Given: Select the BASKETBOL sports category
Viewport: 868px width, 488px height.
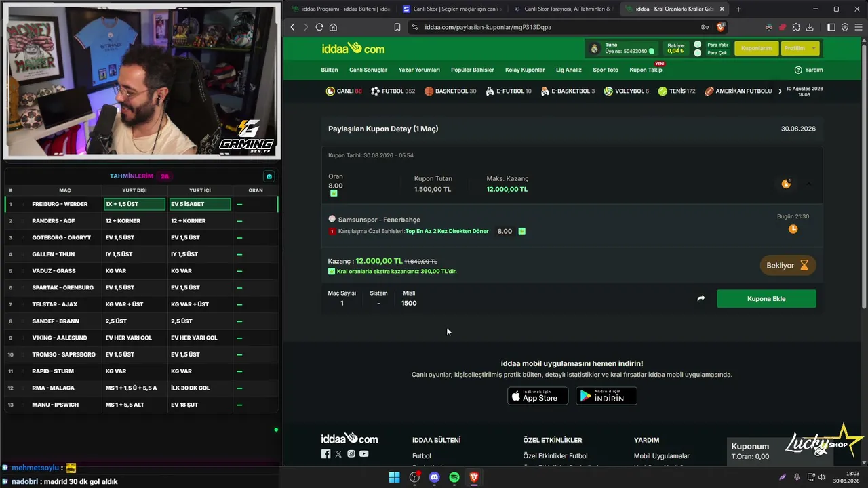Looking at the screenshot, I should (450, 91).
